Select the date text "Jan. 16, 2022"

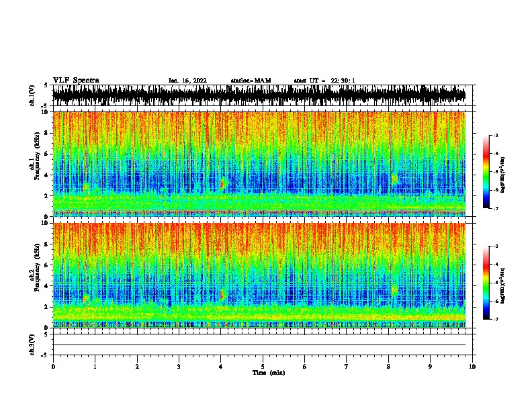point(187,81)
